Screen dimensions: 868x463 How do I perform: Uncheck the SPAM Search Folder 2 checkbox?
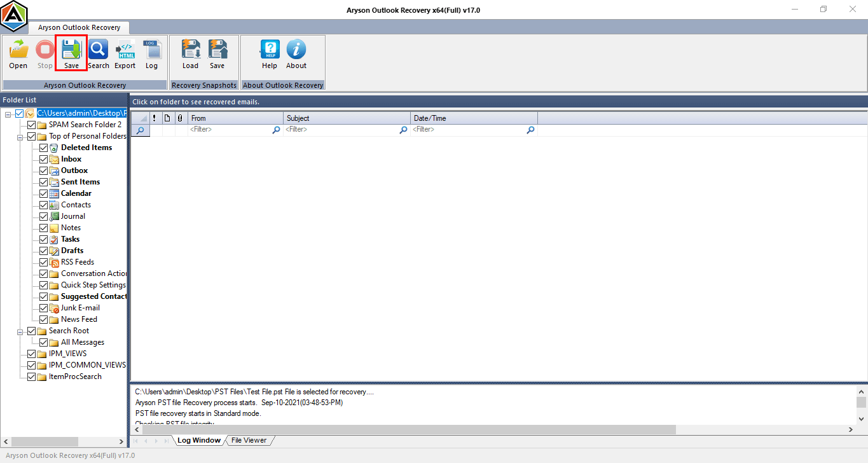(x=31, y=125)
